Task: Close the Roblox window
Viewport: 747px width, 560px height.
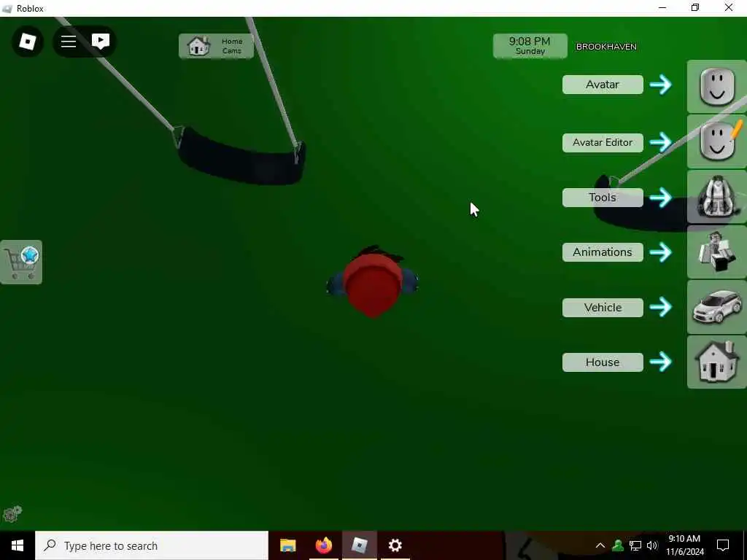Action: tap(729, 7)
